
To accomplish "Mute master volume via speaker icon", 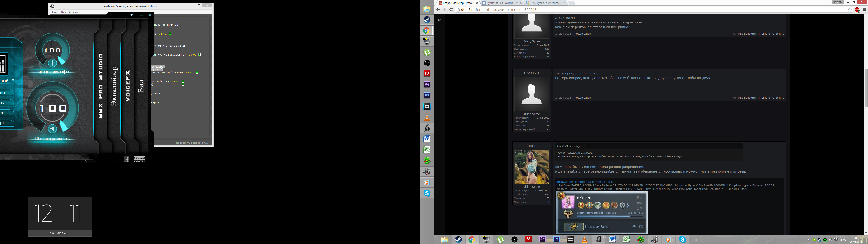I will [x=52, y=129].
